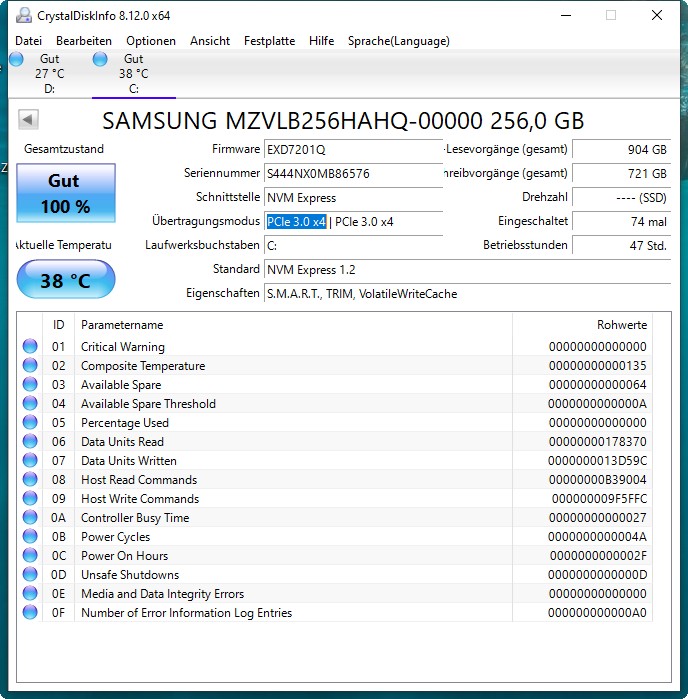Click status orb of Error Information Log Entries
Image resolution: width=688 pixels, height=699 pixels.
[x=30, y=612]
